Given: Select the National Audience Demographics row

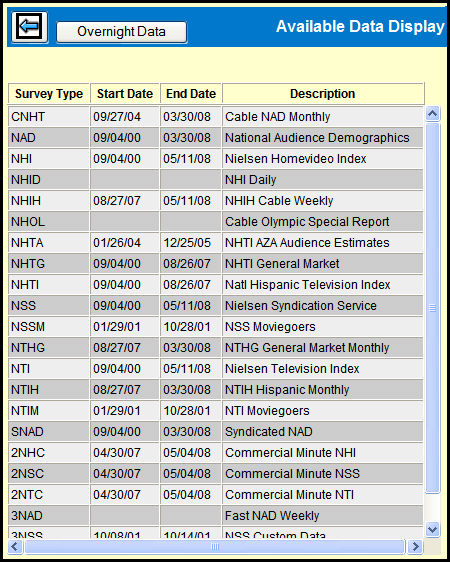Looking at the screenshot, I should pyautogui.click(x=215, y=138).
